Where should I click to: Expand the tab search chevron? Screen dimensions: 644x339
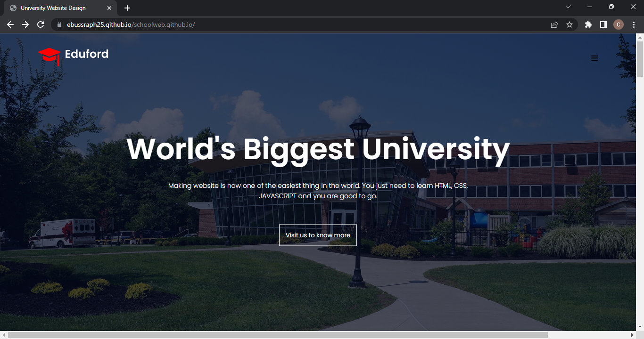click(568, 7)
